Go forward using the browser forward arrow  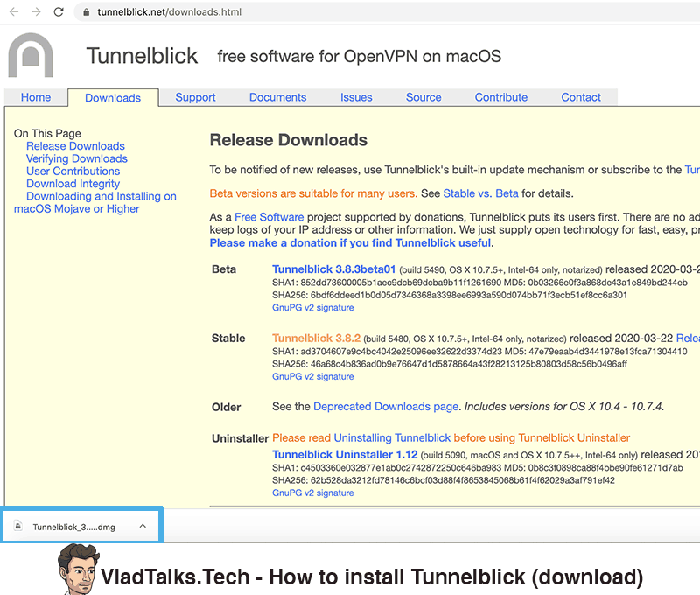pyautogui.click(x=36, y=11)
